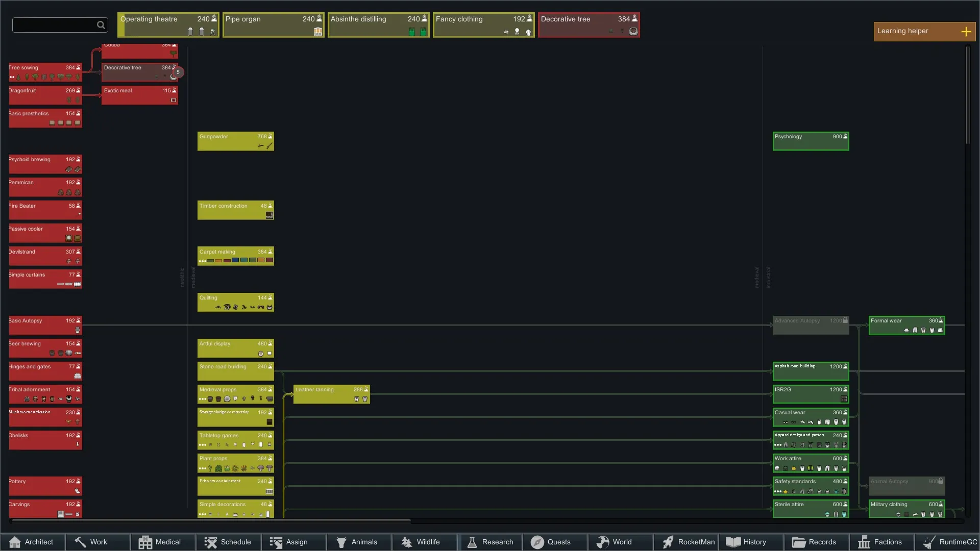Image resolution: width=980 pixels, height=551 pixels.
Task: Select Operating theatre in research queue
Action: (168, 25)
